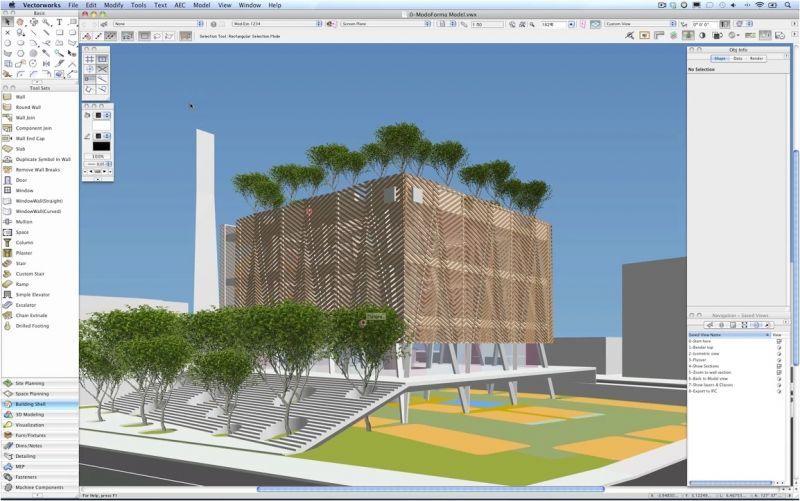Pick the Slab tool

(20, 149)
